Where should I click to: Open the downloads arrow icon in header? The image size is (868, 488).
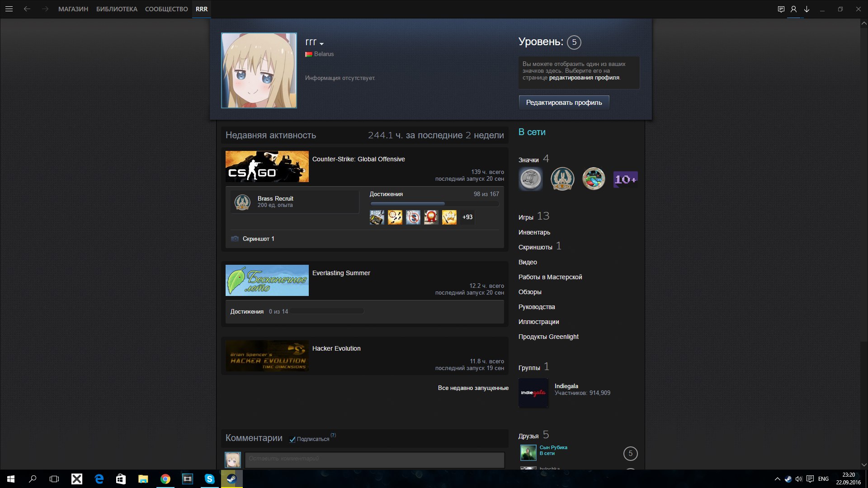coord(807,9)
